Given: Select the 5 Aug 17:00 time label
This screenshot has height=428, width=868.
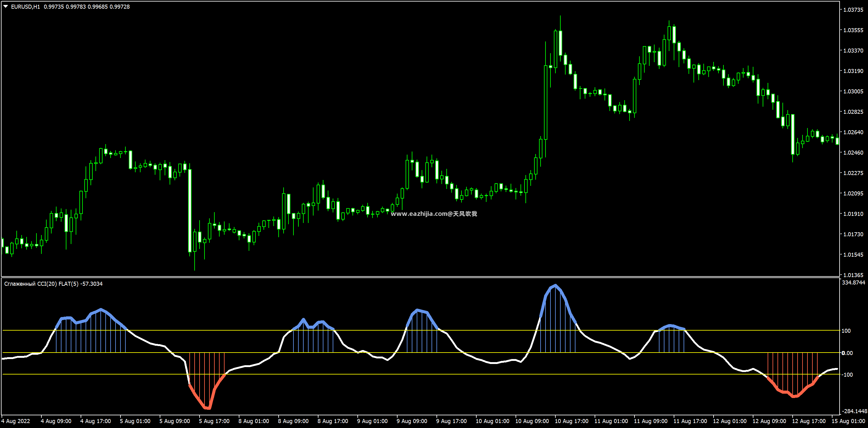Looking at the screenshot, I should coord(214,421).
